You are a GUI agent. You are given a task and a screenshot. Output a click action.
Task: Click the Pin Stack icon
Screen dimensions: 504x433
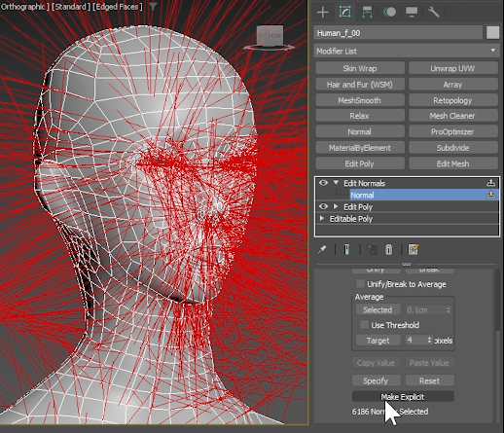tap(322, 249)
